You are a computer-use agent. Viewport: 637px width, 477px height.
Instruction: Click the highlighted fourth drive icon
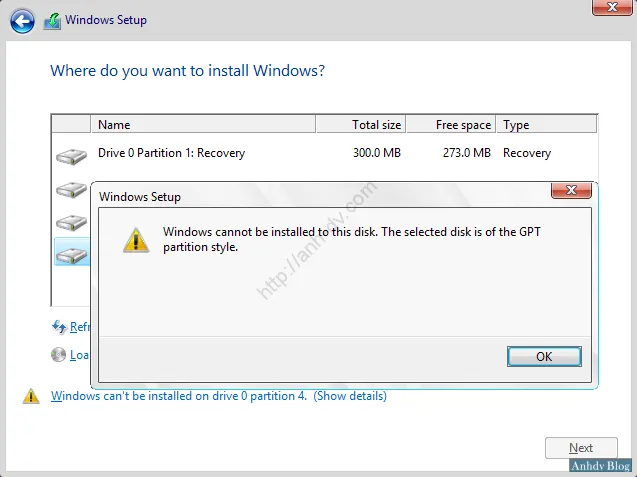(71, 254)
